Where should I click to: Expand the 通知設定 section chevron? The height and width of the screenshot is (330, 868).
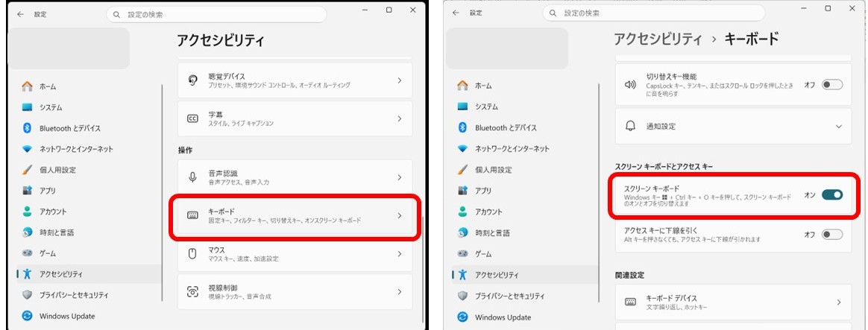(839, 127)
